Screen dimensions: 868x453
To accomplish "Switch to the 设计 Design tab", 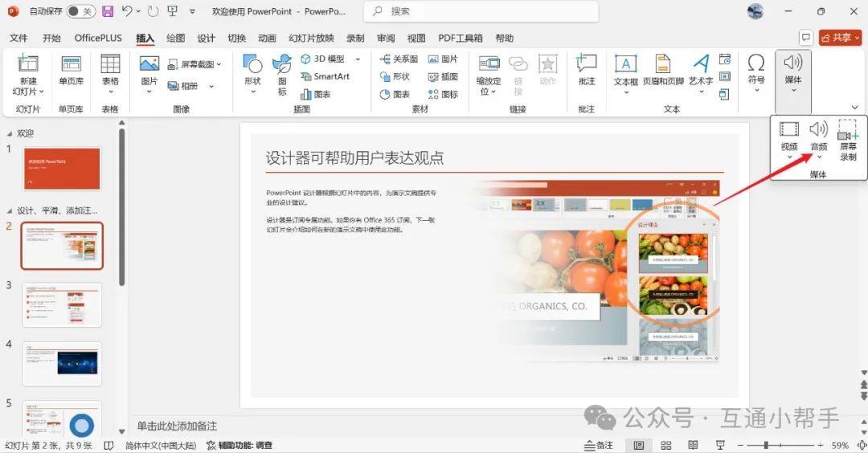I will (206, 38).
